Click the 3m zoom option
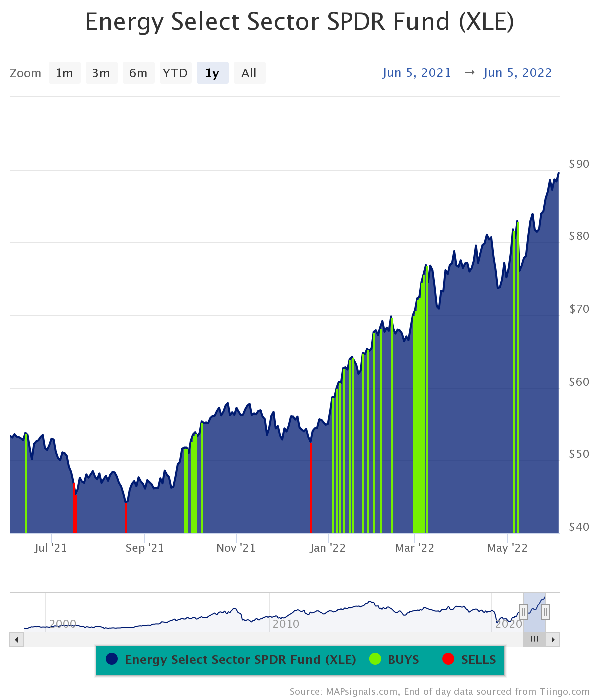This screenshot has height=700, width=600. [101, 73]
